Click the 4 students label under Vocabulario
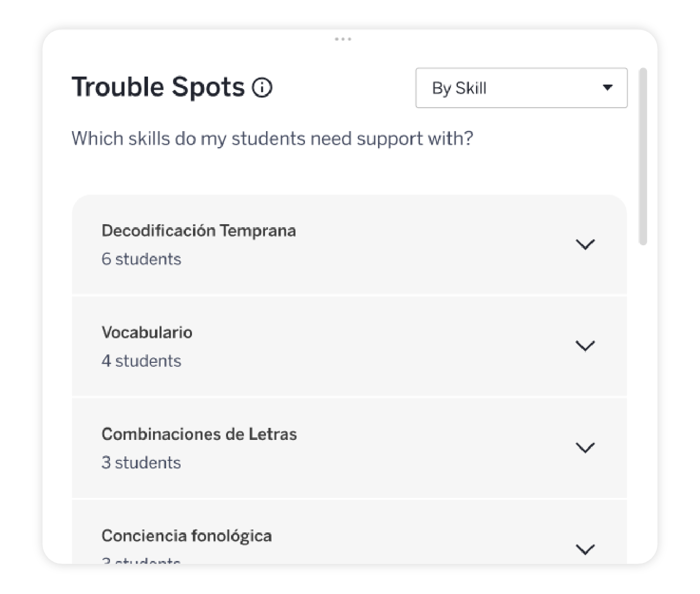 (x=141, y=361)
